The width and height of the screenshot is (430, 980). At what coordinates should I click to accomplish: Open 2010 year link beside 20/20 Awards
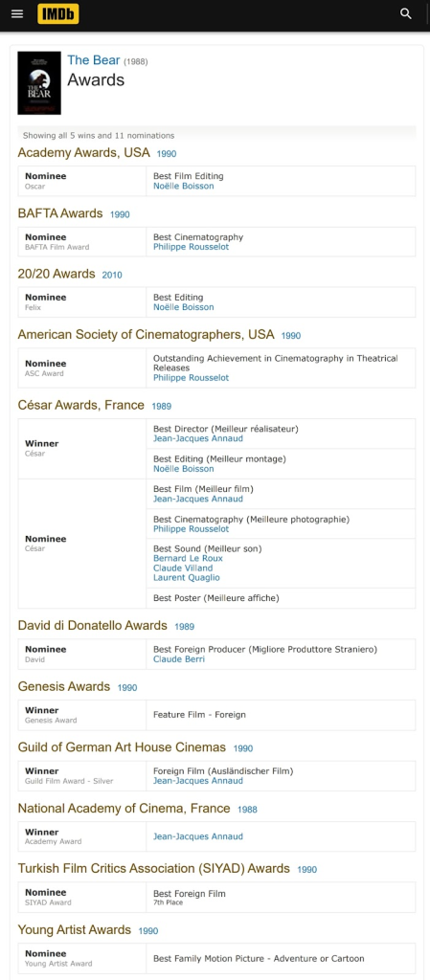click(112, 275)
